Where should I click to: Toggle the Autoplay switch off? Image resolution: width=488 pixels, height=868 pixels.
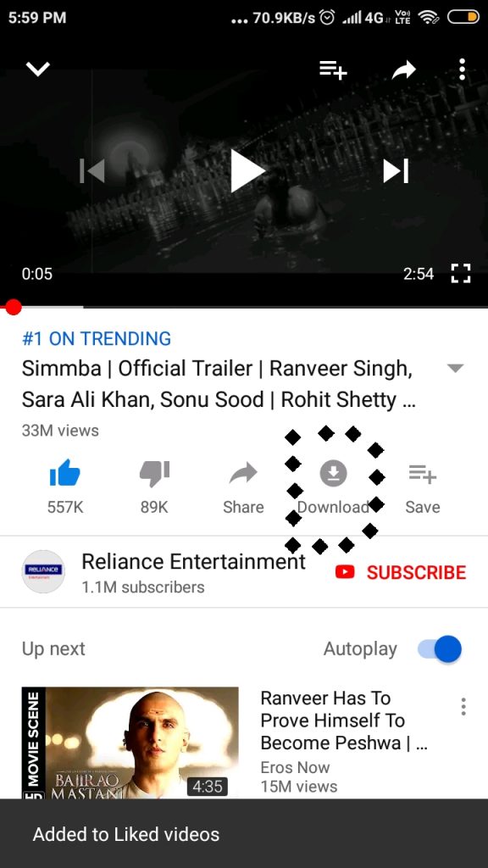click(440, 648)
